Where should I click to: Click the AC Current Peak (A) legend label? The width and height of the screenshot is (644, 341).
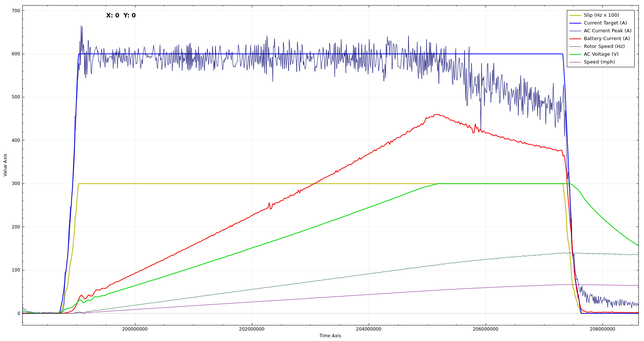pyautogui.click(x=608, y=31)
